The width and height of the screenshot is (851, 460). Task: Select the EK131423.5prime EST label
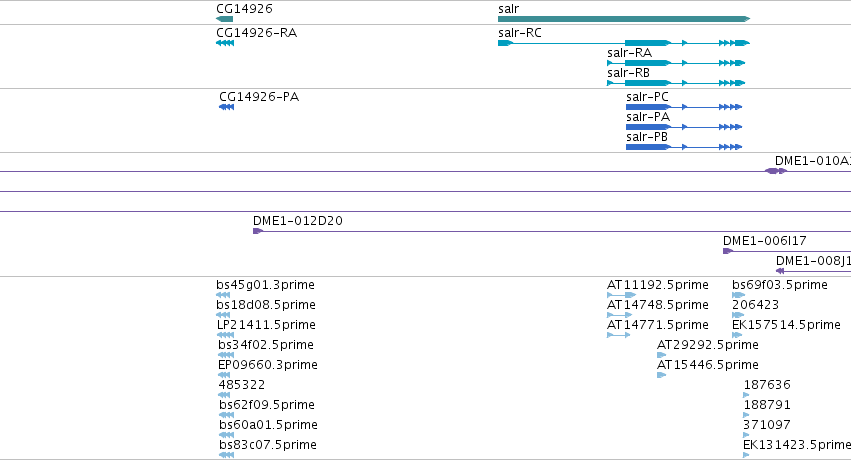point(797,444)
